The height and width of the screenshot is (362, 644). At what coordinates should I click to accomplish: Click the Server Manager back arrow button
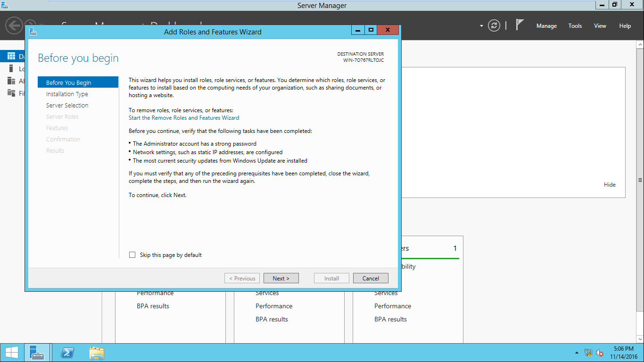click(14, 25)
